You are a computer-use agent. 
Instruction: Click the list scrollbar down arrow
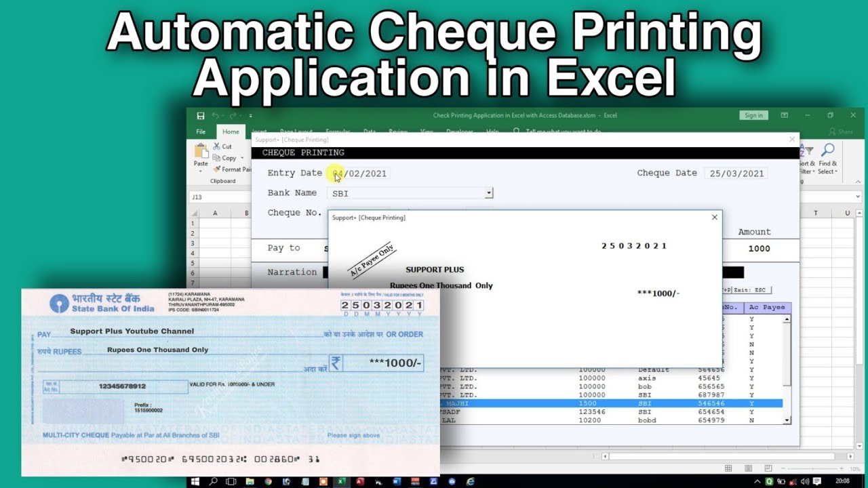(787, 420)
